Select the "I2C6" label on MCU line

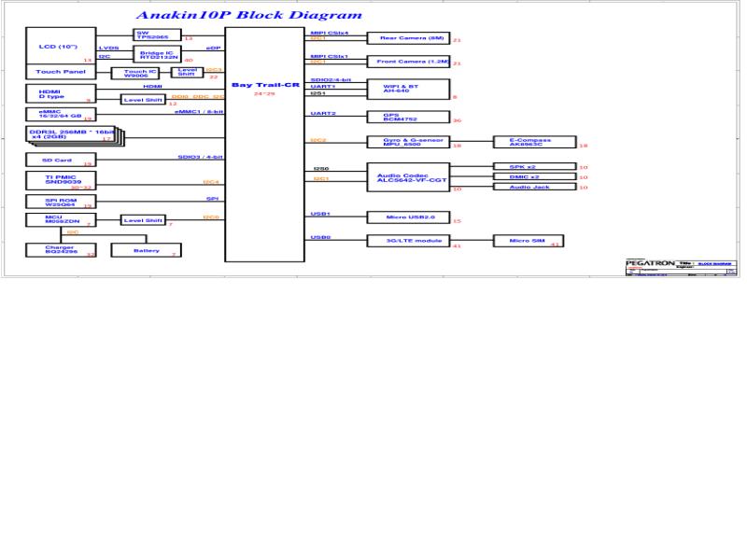[211, 217]
